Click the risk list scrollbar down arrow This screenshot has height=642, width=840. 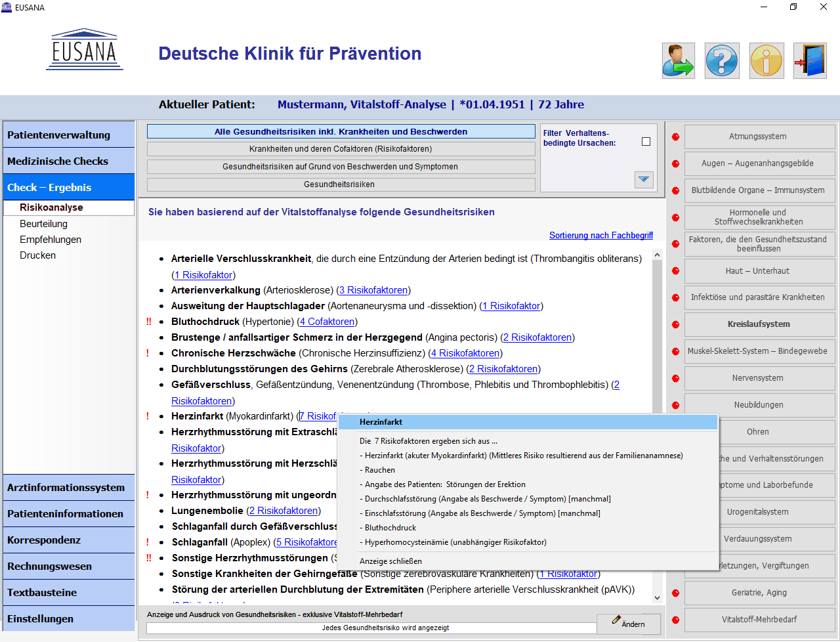(x=658, y=598)
